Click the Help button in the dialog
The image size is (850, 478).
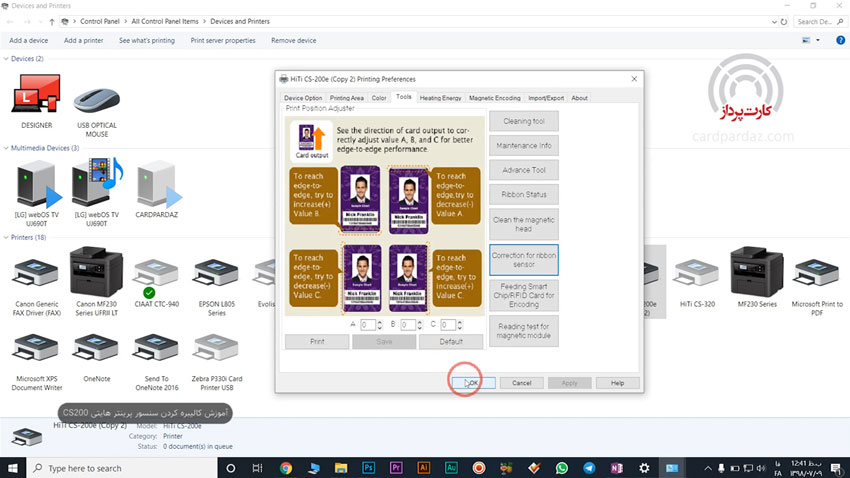pos(617,383)
